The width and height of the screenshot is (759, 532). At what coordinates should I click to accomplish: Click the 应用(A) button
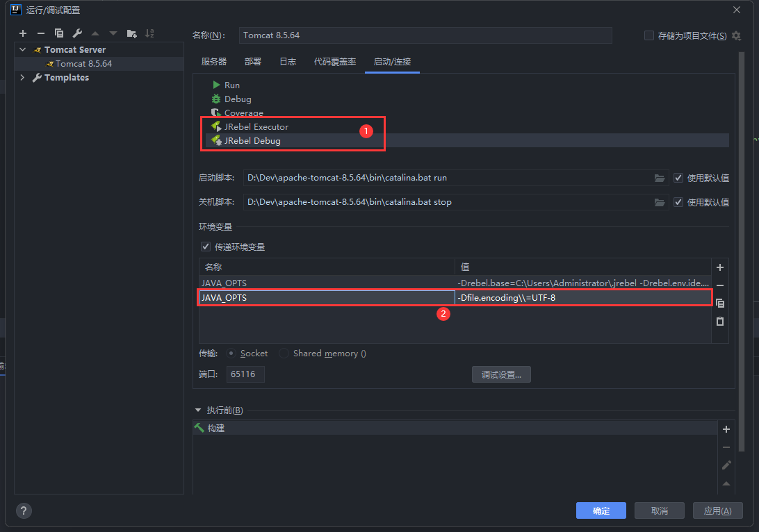point(717,510)
